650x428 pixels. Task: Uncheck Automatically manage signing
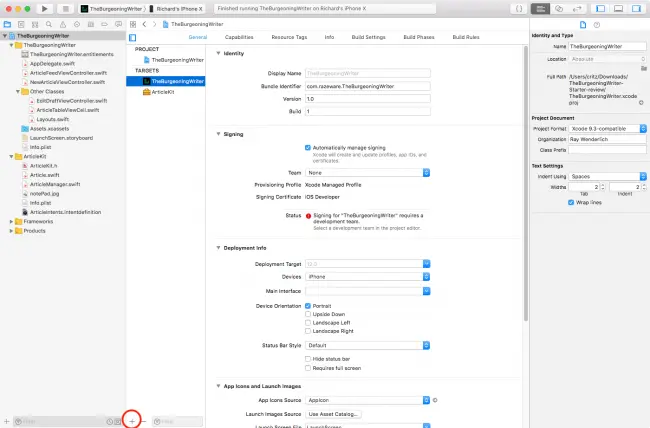click(308, 148)
